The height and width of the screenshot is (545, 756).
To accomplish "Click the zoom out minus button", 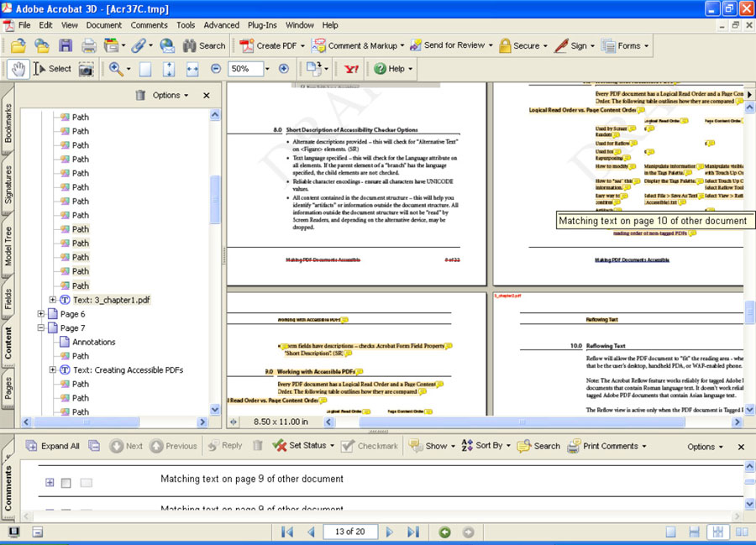I will pos(216,69).
